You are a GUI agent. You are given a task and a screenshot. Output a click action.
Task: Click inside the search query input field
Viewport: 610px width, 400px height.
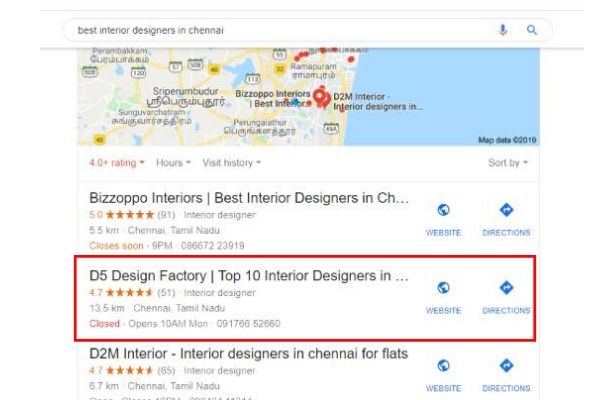[280, 30]
